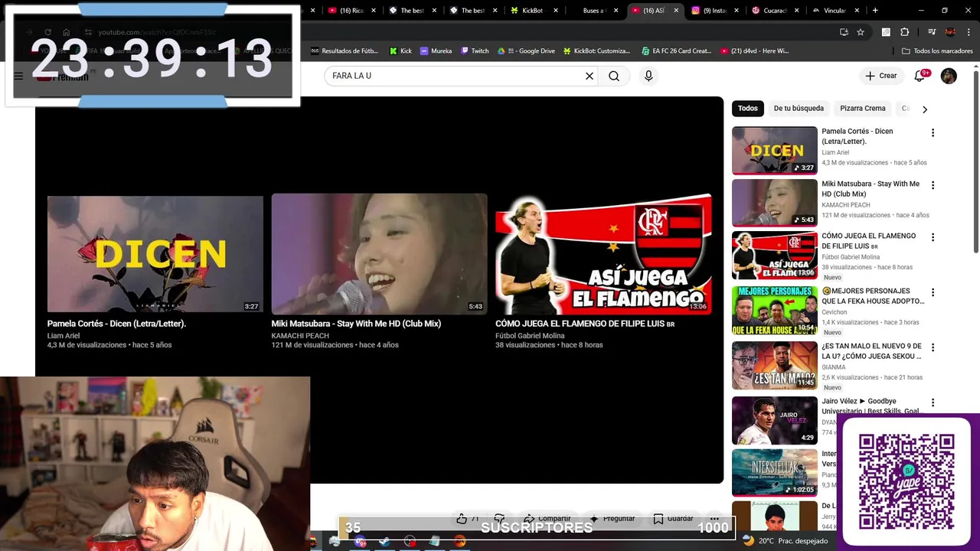This screenshot has width=980, height=551.
Task: Close the KickBot browser tab
Action: (x=555, y=11)
